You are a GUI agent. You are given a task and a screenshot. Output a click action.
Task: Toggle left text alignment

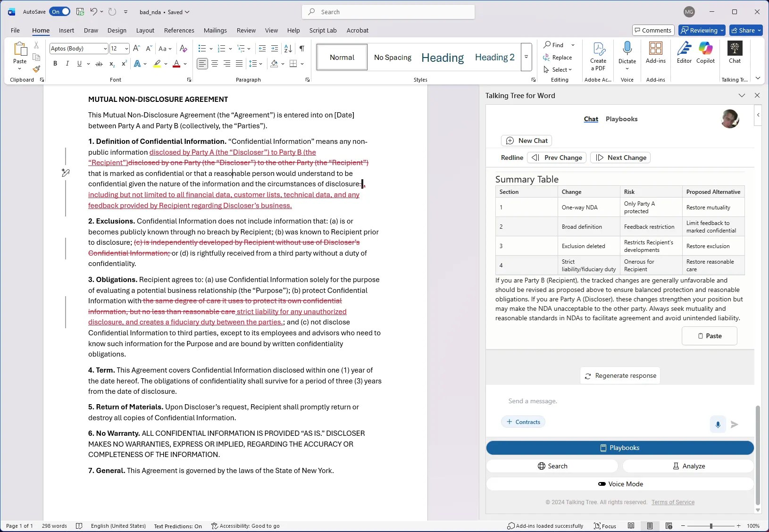(x=202, y=64)
